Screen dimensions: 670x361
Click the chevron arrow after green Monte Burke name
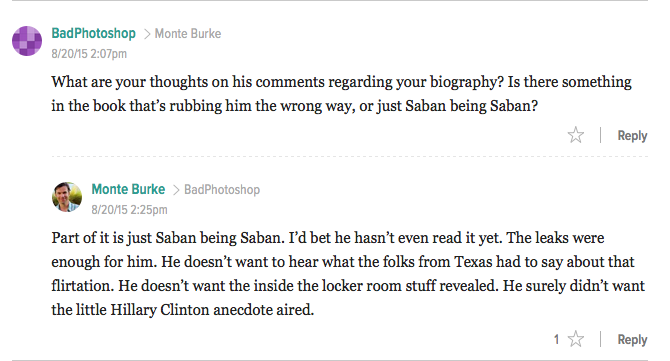[x=176, y=190]
